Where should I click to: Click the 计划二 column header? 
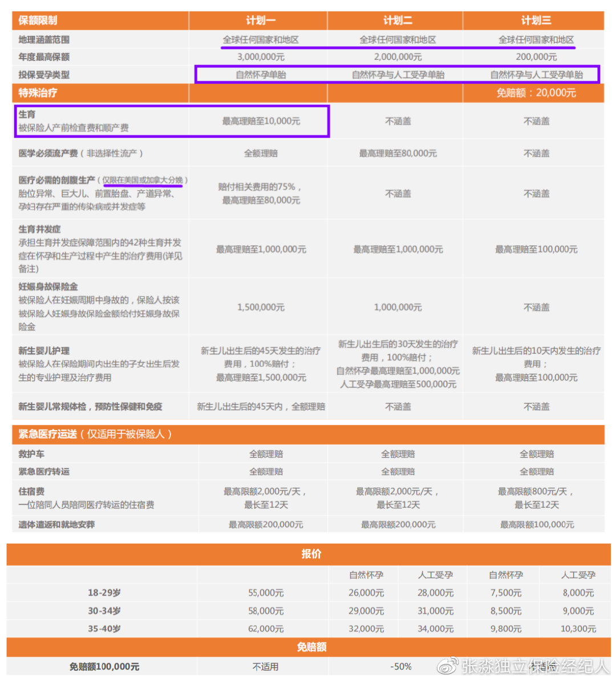click(x=395, y=20)
